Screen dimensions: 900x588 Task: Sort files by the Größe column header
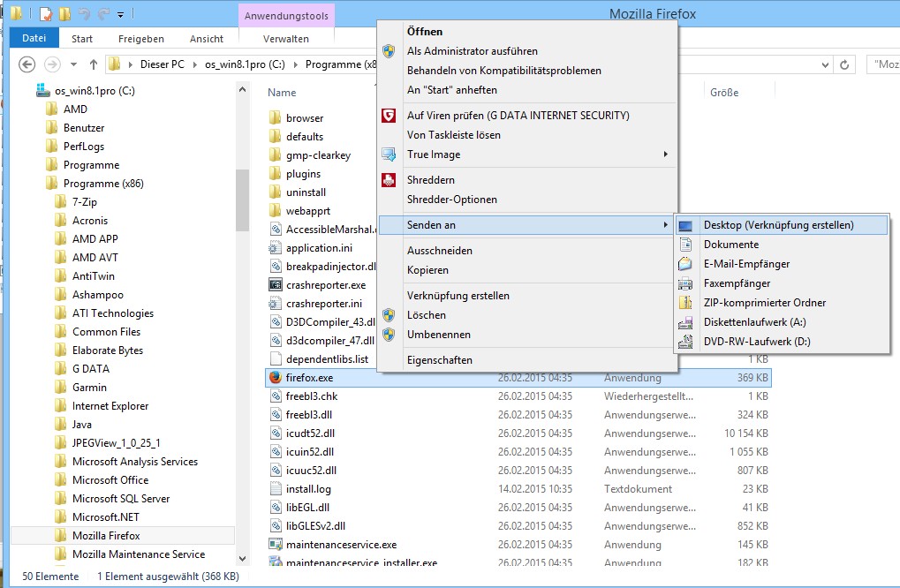(724, 93)
